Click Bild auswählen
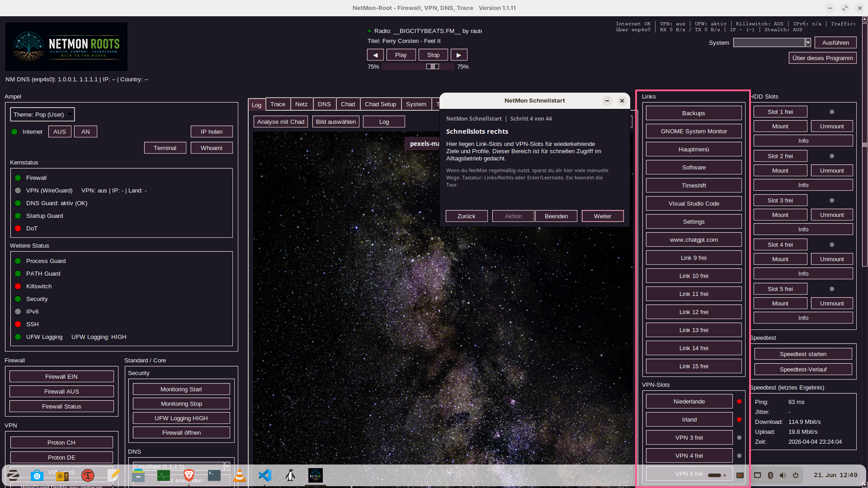 336,122
